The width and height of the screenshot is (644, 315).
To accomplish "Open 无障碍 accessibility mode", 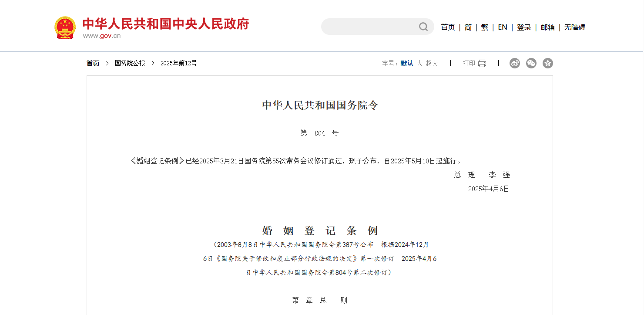I will tap(575, 27).
